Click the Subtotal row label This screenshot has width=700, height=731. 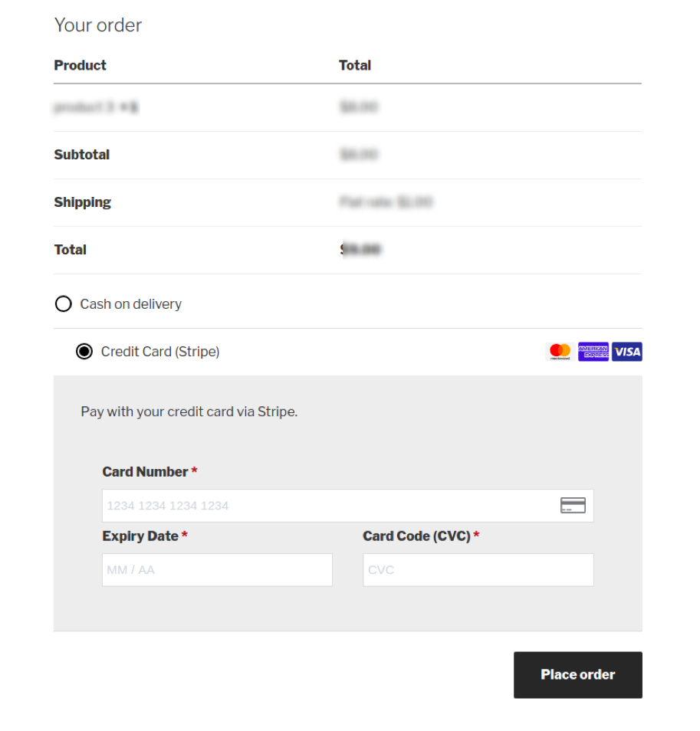81,155
